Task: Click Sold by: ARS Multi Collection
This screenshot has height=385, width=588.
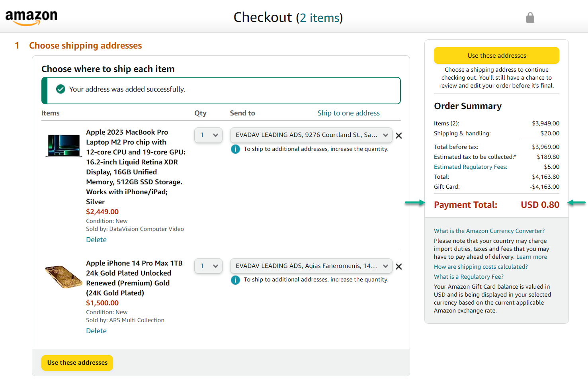Action: click(125, 320)
